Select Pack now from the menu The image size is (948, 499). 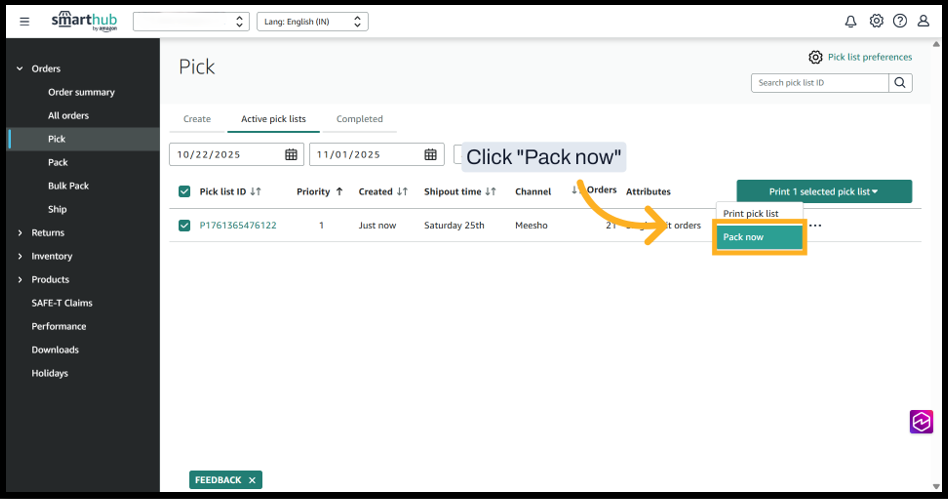click(759, 237)
